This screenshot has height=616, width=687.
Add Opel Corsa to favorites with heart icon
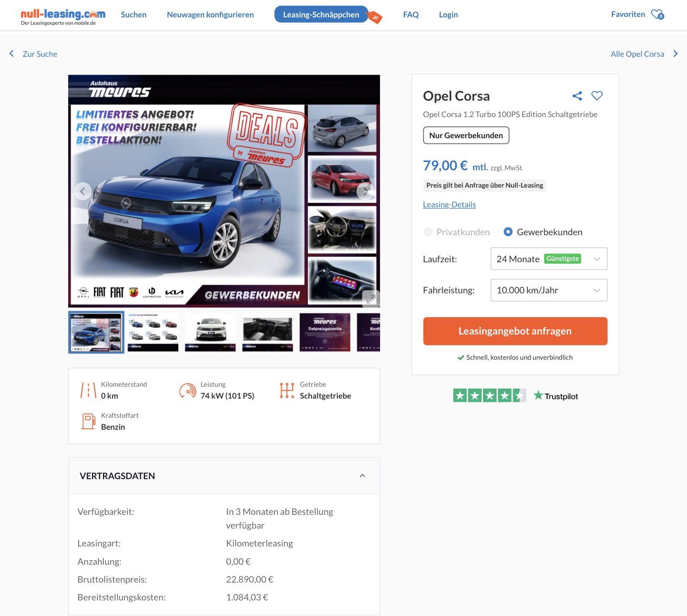tap(597, 96)
